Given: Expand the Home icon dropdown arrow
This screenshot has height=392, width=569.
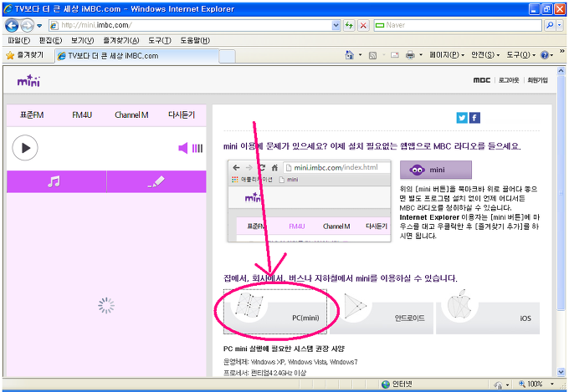Looking at the screenshot, I should [x=361, y=55].
